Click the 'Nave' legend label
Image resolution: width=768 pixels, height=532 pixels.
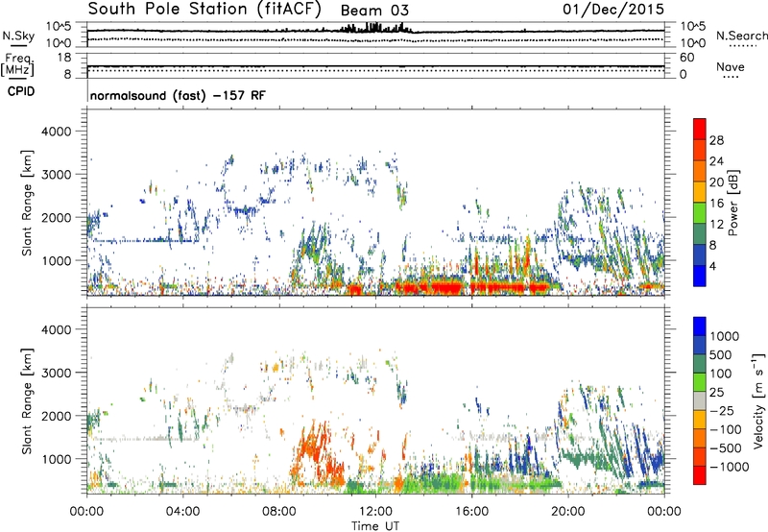point(730,66)
